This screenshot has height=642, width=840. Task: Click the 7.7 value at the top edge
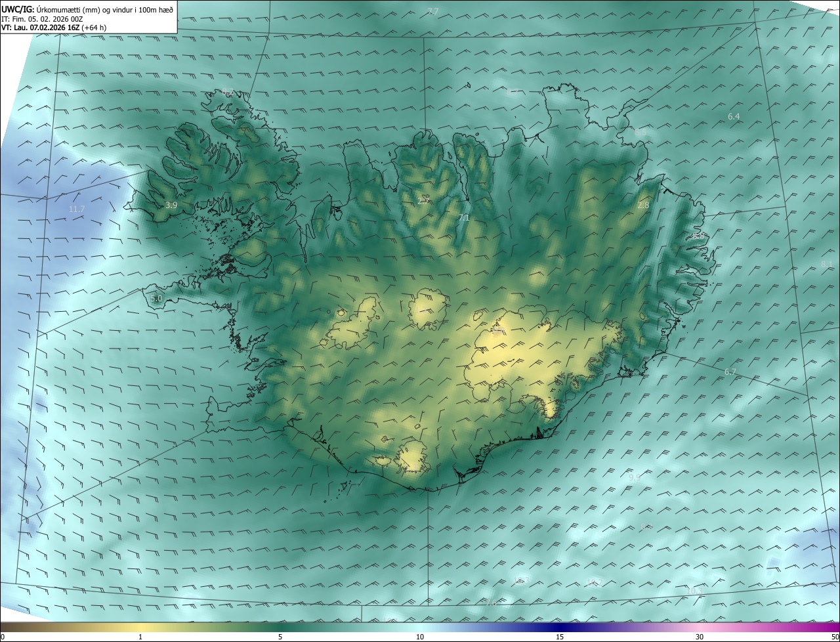point(432,12)
